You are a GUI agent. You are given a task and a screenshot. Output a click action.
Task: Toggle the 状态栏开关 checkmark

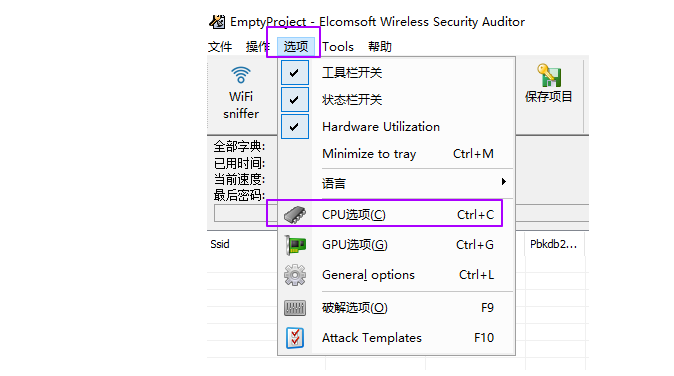[x=294, y=100]
